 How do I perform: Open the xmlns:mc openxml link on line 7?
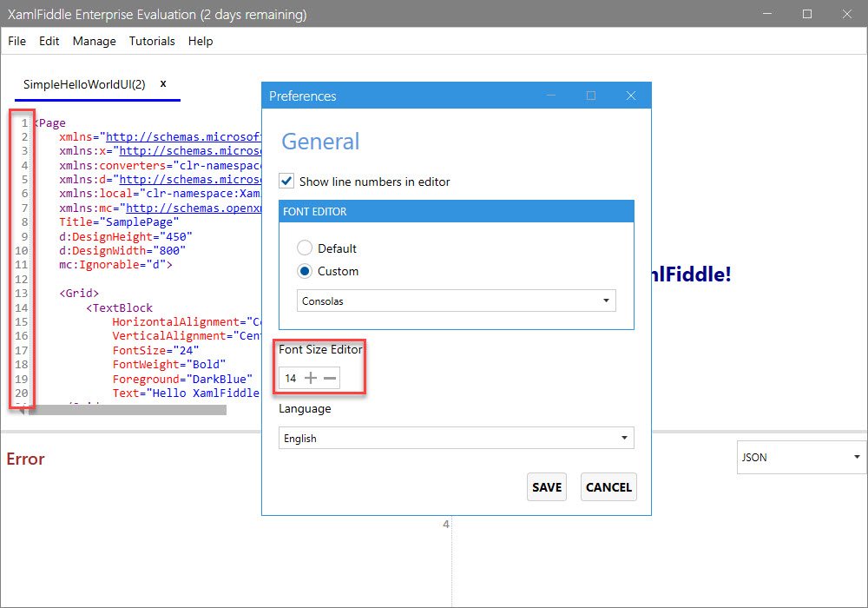pos(194,208)
